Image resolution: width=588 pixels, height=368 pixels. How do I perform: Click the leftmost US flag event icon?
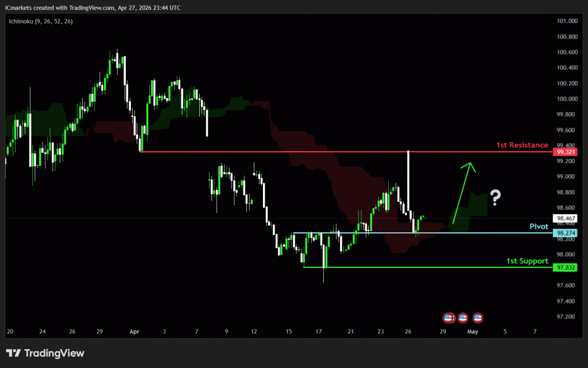[x=448, y=317]
